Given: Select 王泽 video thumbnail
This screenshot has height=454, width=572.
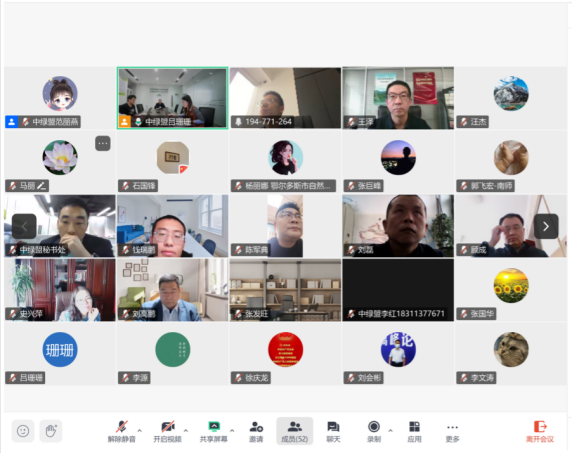Looking at the screenshot, I should coord(398,98).
